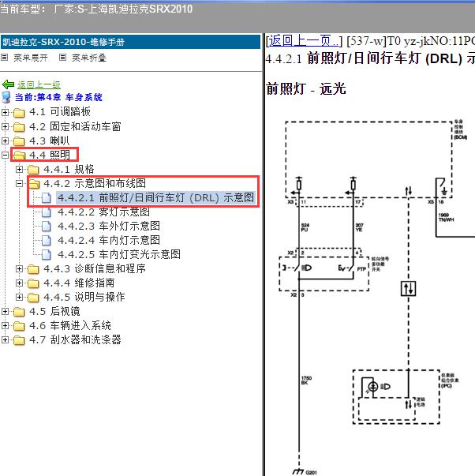This screenshot has height=476, width=475.
Task: Click the computer icon beside 当前:第4章
Action: point(6,97)
